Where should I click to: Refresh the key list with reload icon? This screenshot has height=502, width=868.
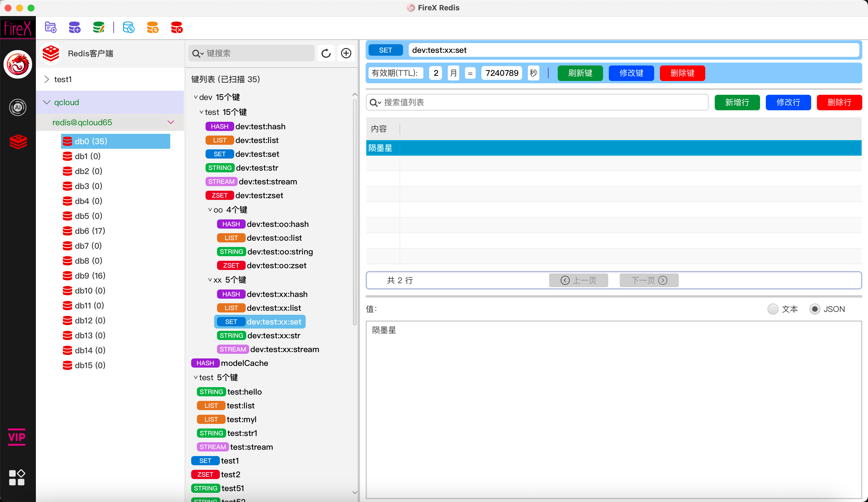click(326, 53)
